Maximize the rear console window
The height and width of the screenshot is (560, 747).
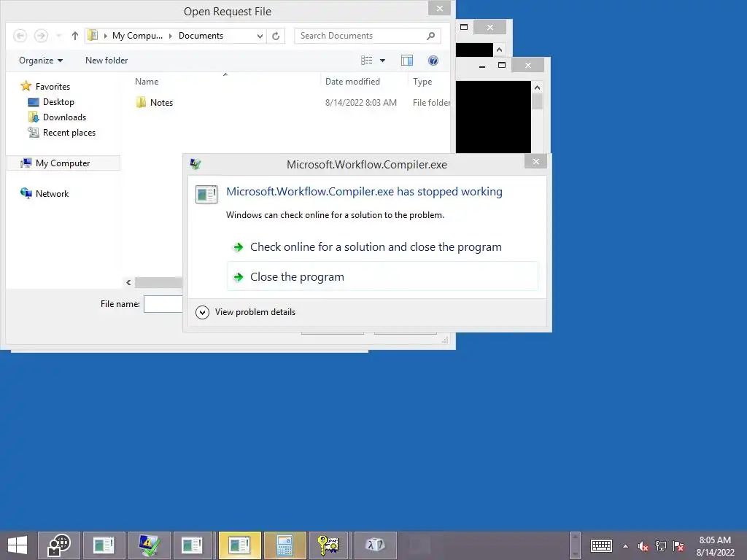464,27
